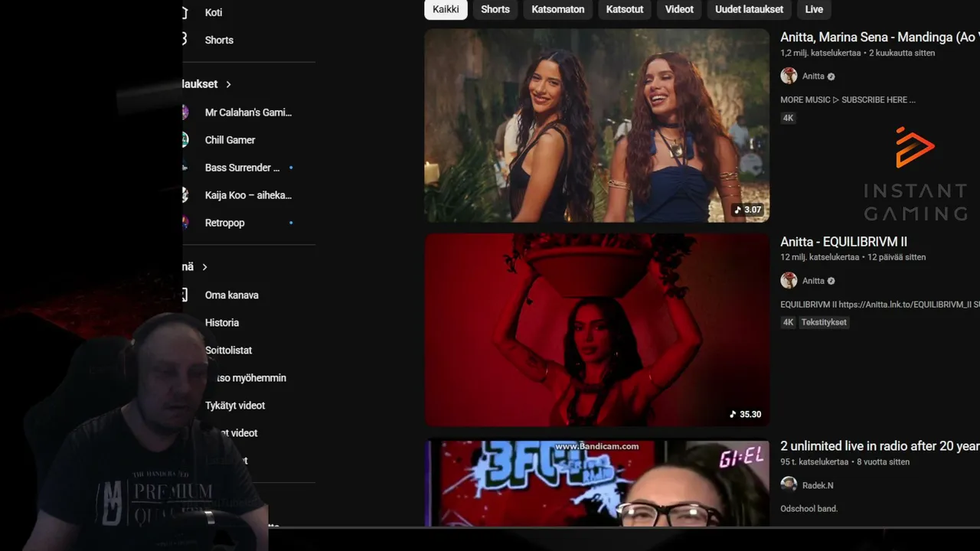
Task: Click verified badge beside Anitta on Mandinga video
Action: (x=831, y=77)
